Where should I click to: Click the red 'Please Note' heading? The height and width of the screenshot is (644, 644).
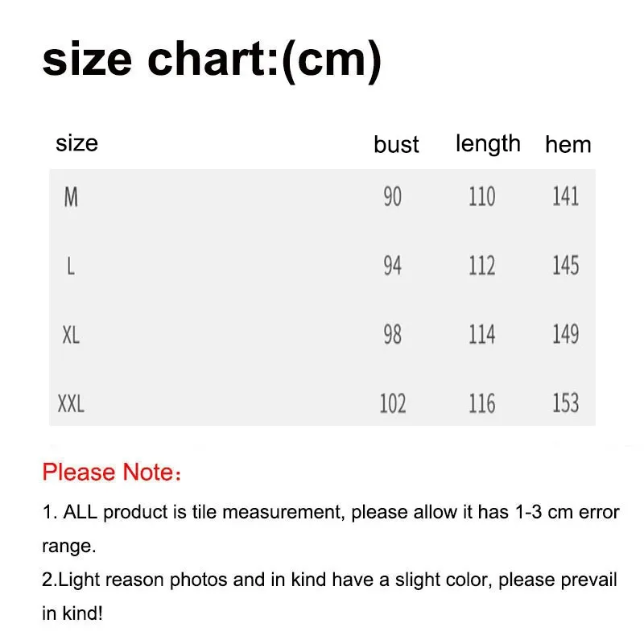pyautogui.click(x=112, y=472)
